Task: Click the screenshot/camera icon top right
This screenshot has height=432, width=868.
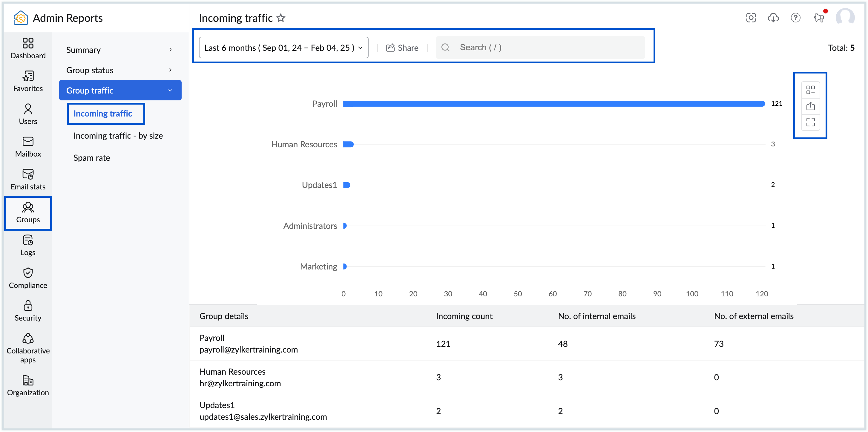Action: 751,18
